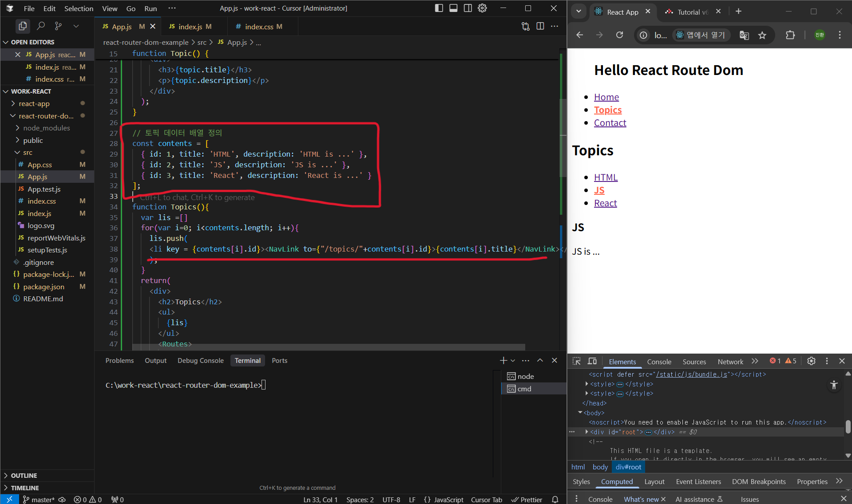Image resolution: width=852 pixels, height=504 pixels.
Task: Follow the Contact link on page
Action: (x=610, y=123)
